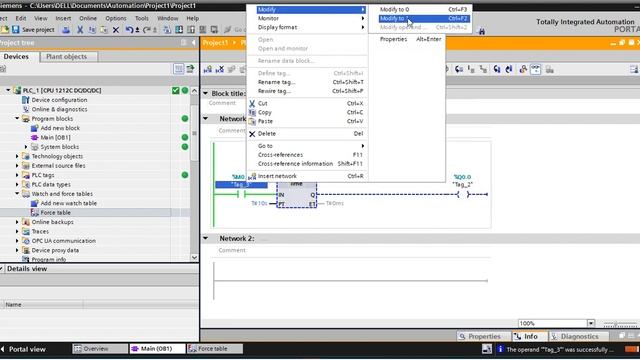640x360 pixels.
Task: Click the Cut scissors toolbar icon
Action: tap(80, 30)
